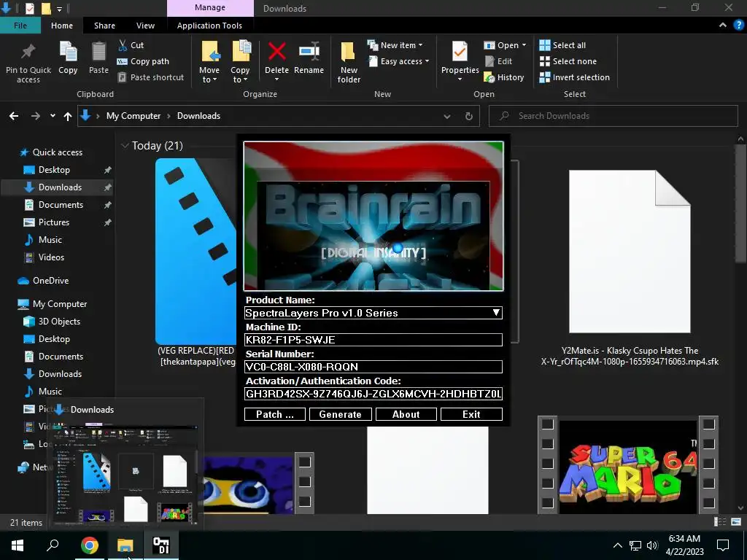Click the red Delete X icon
747x560 pixels.
[276, 52]
